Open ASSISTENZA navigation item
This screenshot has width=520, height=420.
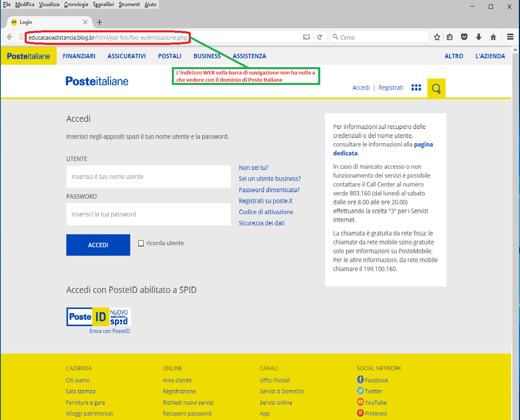(x=249, y=56)
